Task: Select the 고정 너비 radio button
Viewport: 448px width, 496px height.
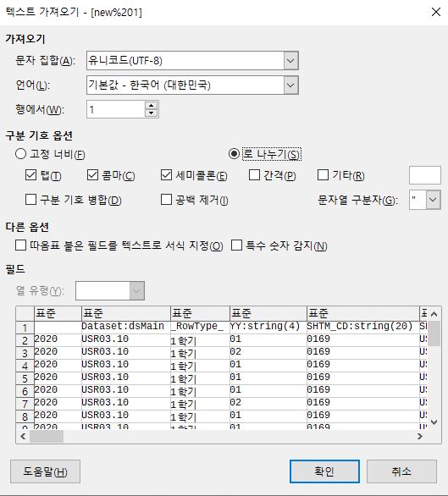Action: click(x=20, y=154)
